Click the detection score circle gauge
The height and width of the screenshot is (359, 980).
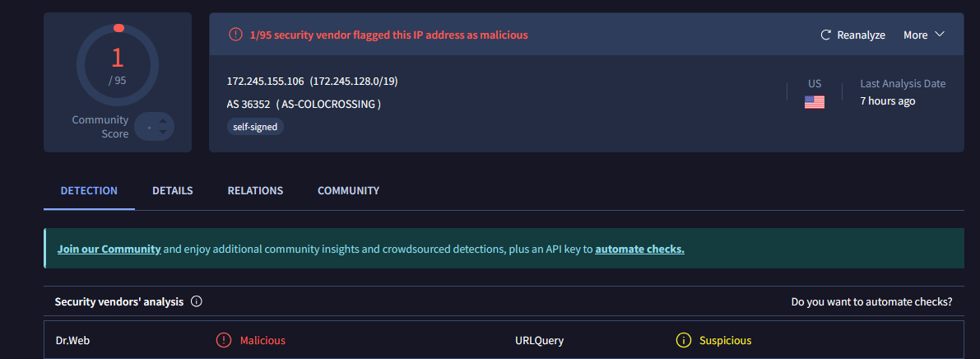[x=118, y=65]
